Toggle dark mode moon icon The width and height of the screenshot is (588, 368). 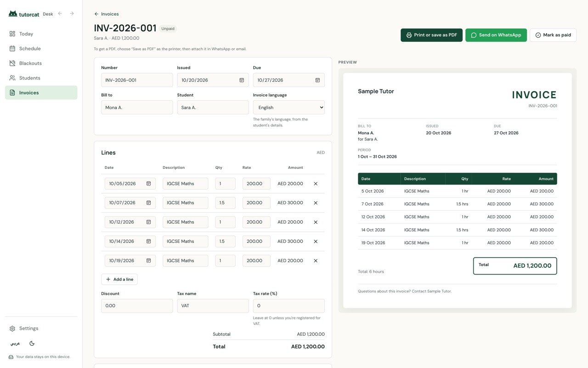(32, 343)
